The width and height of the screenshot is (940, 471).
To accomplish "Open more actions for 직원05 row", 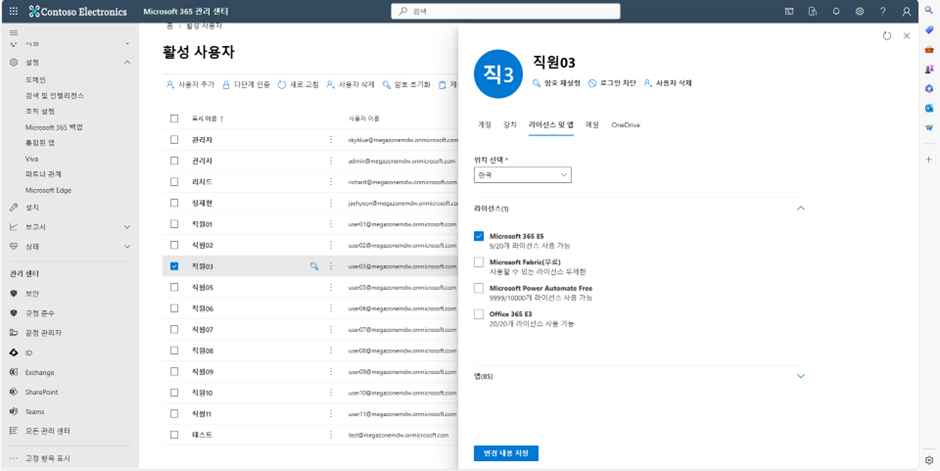I will click(330, 287).
